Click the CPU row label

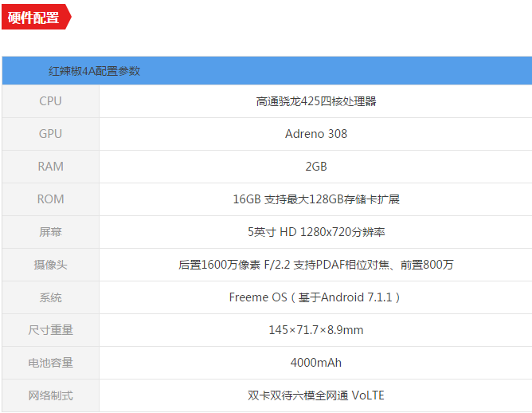[x=50, y=101]
